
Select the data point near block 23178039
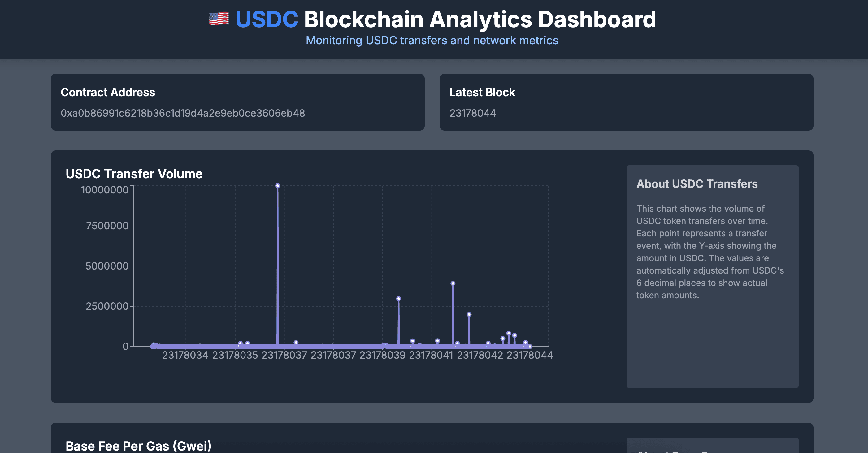tap(398, 298)
